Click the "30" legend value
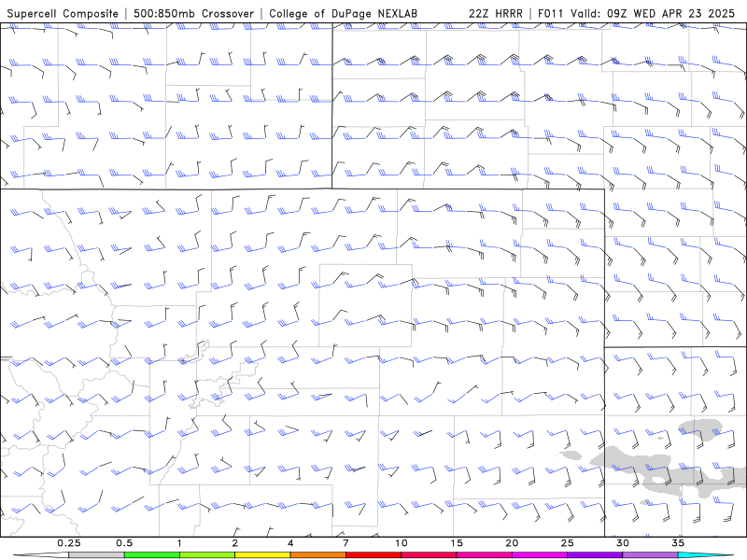The image size is (747, 560). pyautogui.click(x=622, y=543)
